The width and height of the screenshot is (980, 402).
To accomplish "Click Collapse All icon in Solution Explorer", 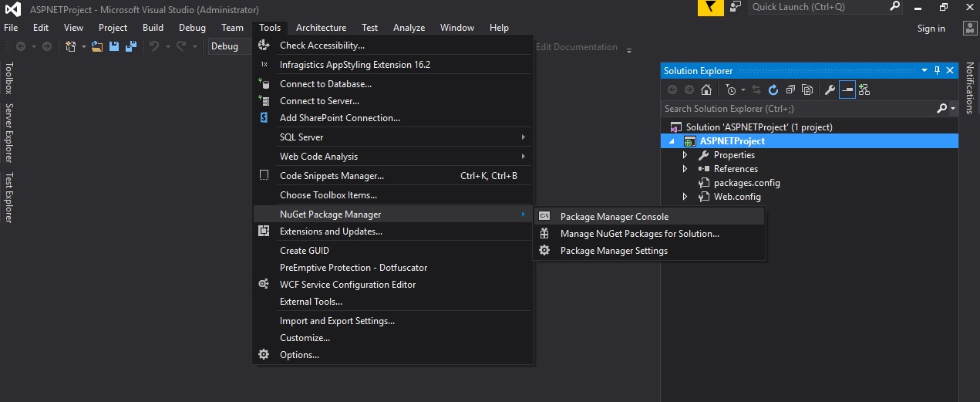I will point(790,90).
